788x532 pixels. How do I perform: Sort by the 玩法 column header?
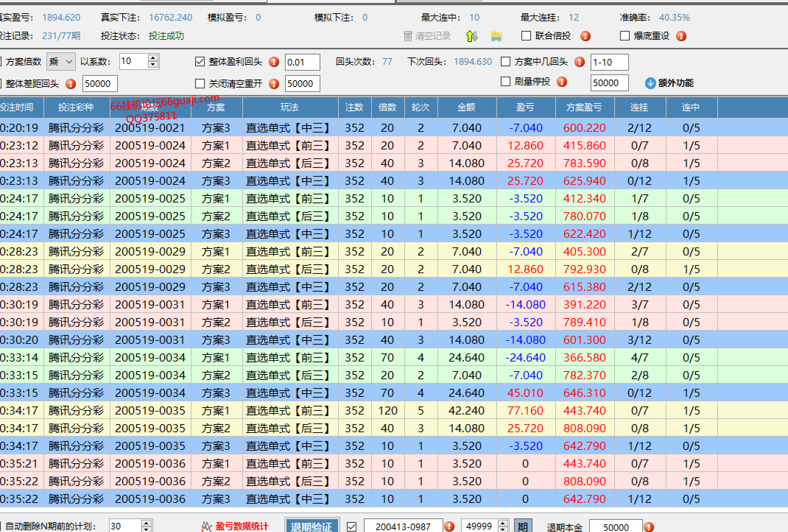[x=290, y=107]
